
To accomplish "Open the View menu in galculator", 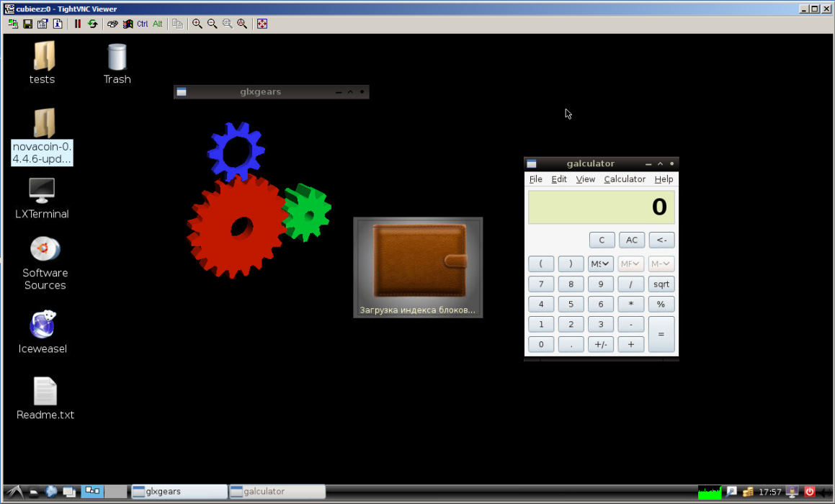I will click(585, 179).
